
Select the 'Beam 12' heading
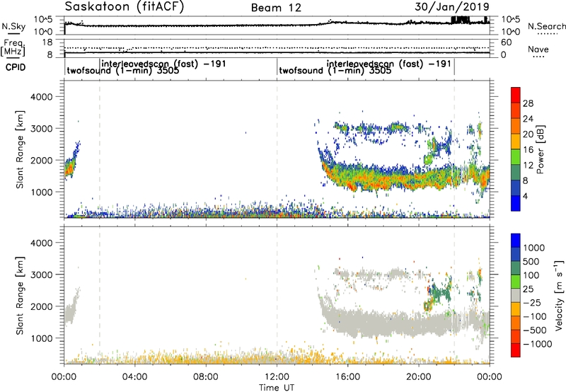point(276,8)
